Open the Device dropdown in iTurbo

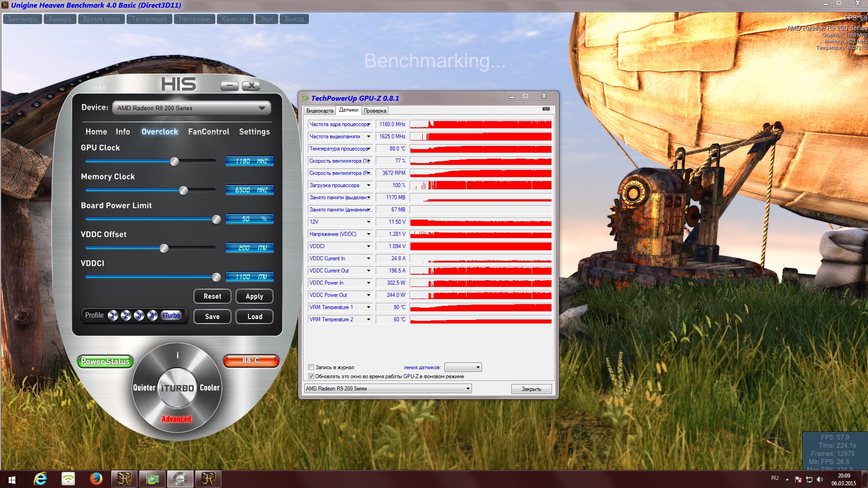[191, 108]
